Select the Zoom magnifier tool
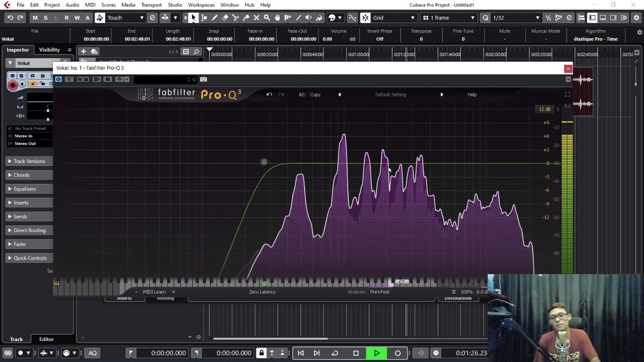 (267, 18)
